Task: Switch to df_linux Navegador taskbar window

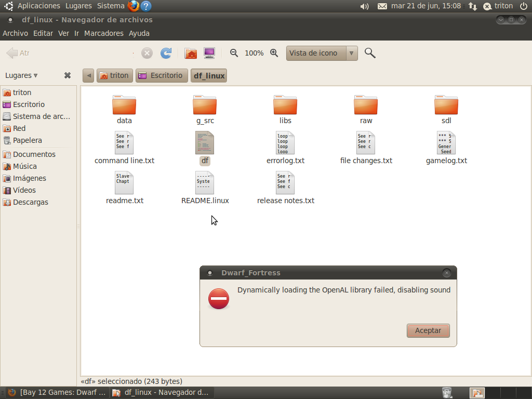Action: point(161,393)
